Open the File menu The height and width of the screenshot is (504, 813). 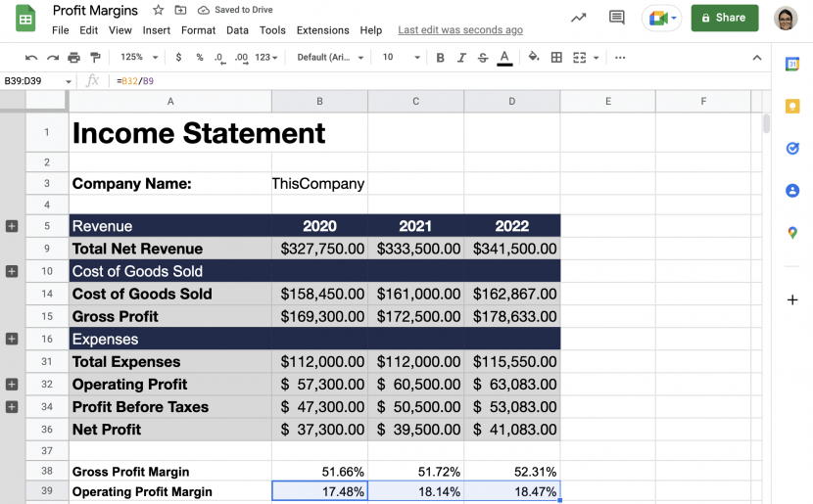point(60,30)
